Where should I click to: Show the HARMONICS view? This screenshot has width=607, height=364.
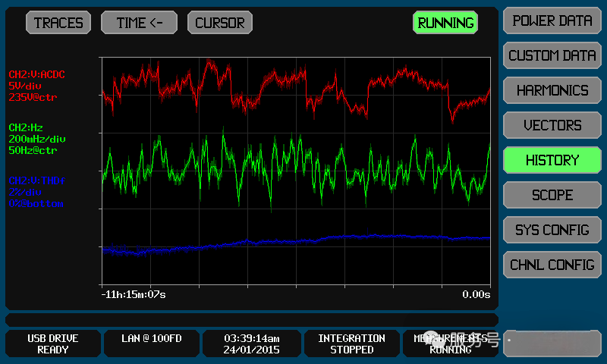click(552, 90)
